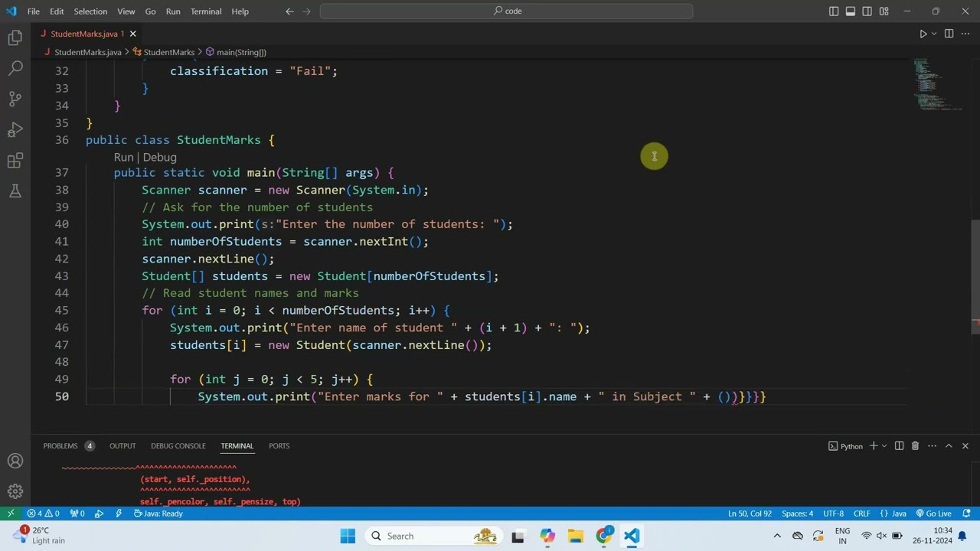Go back with the navigation arrow
This screenshot has width=980, height=551.
pyautogui.click(x=289, y=11)
